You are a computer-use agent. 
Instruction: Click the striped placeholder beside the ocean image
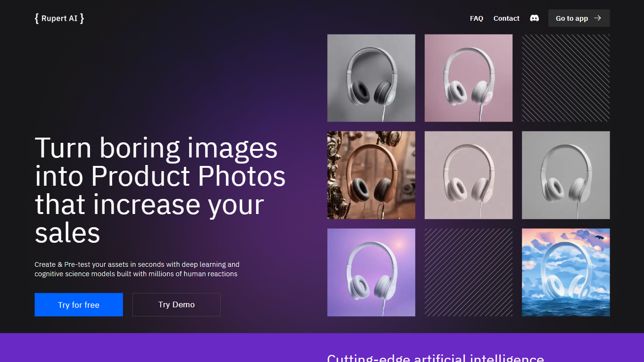coord(468,272)
